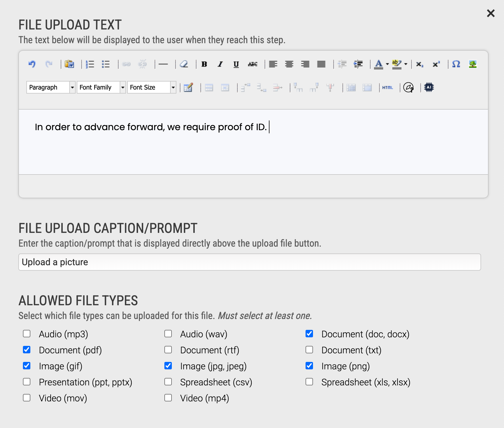The height and width of the screenshot is (428, 504).
Task: Insert a horizontal rule line
Action: point(163,64)
